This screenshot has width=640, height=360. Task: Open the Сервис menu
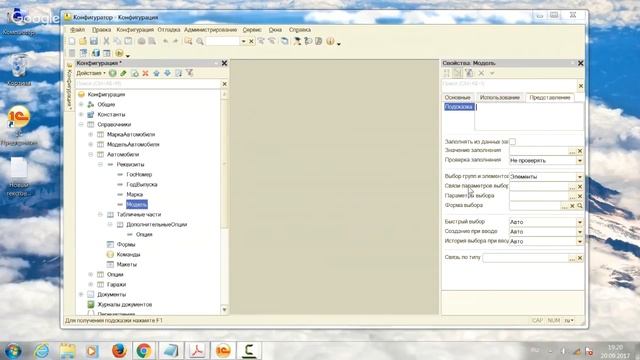[x=252, y=30]
